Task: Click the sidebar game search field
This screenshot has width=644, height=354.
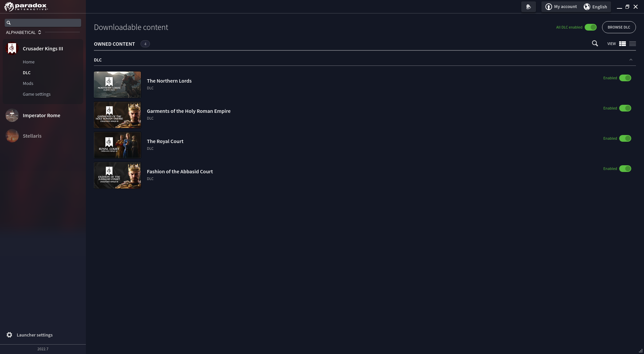Action: (43, 23)
